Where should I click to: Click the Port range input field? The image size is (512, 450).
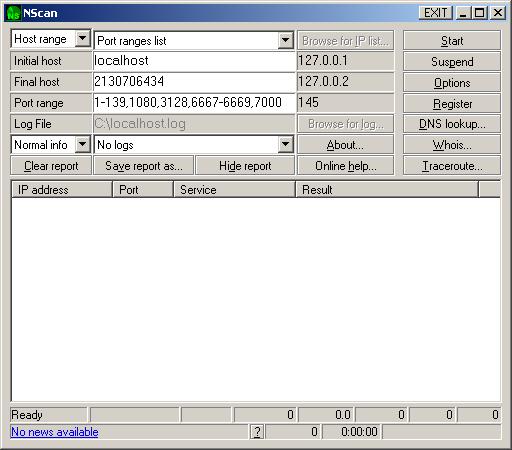(194, 103)
